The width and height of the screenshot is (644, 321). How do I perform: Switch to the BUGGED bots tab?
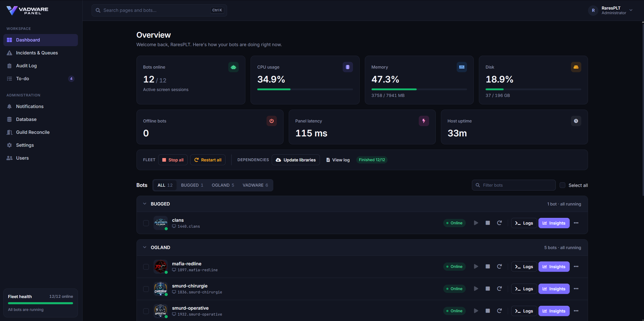(x=192, y=185)
